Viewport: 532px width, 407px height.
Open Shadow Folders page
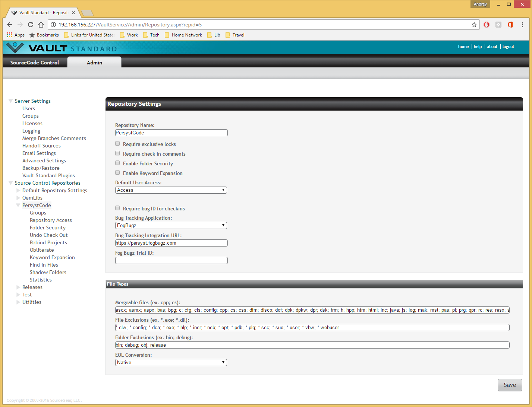coord(48,272)
